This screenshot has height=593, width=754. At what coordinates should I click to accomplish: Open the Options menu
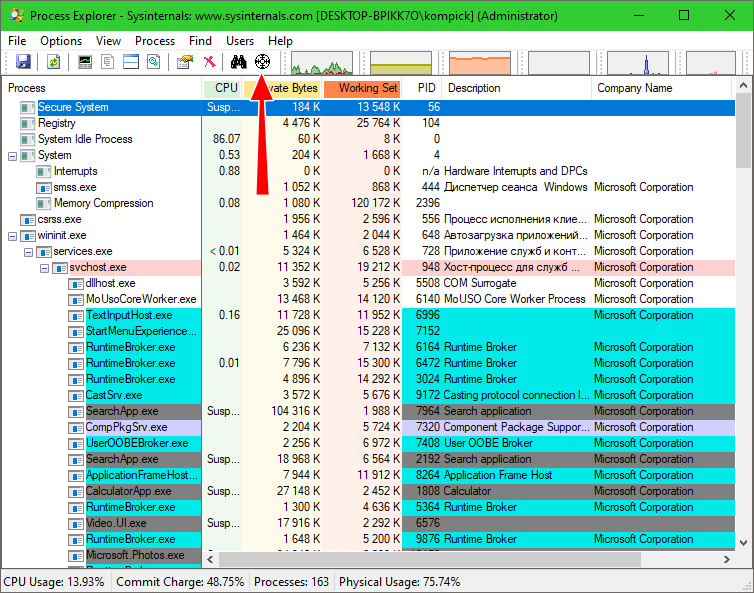tap(61, 41)
